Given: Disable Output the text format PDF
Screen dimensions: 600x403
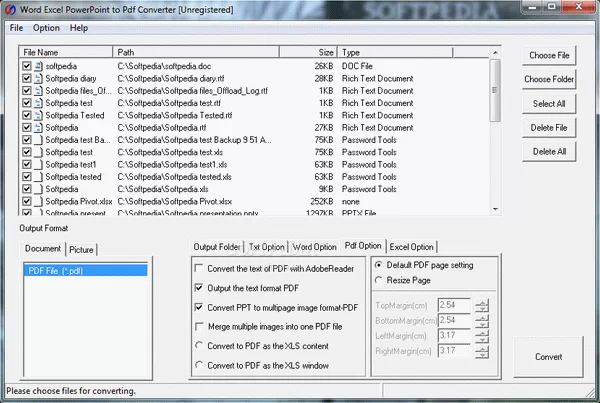Looking at the screenshot, I should point(200,287).
